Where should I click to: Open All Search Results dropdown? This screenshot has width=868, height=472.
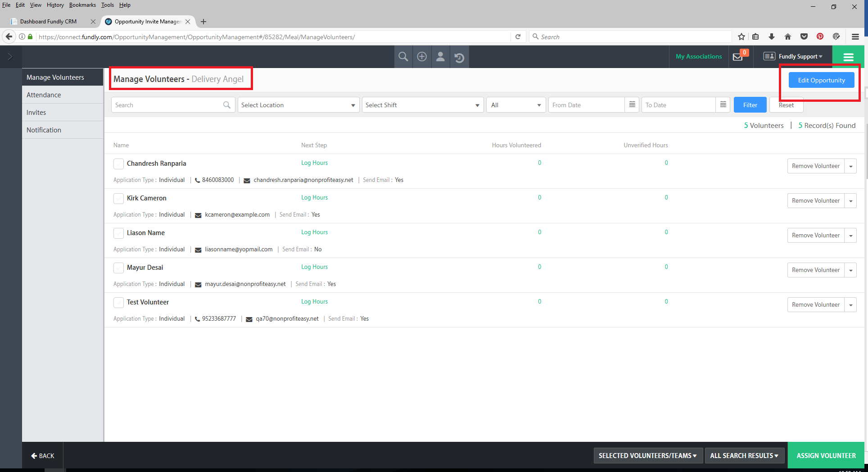(x=745, y=456)
